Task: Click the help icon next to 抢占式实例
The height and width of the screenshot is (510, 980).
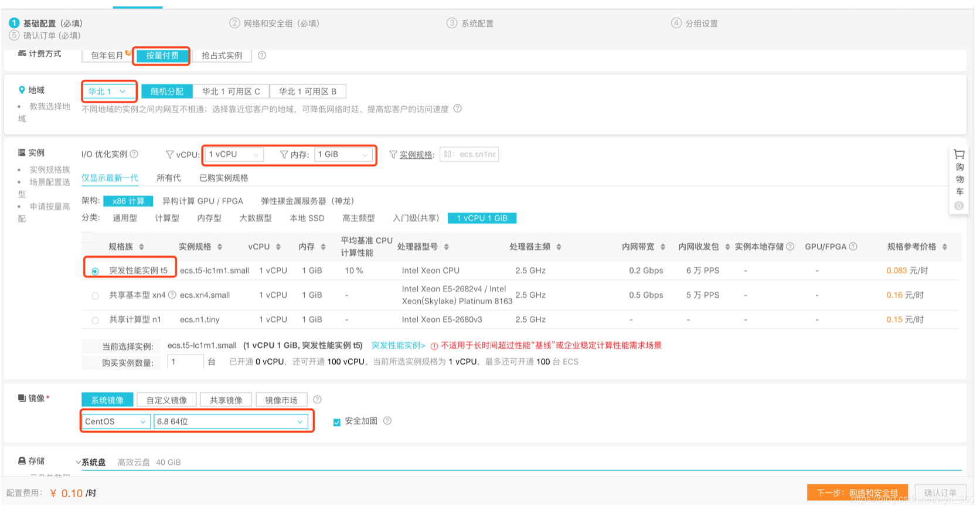Action: click(262, 56)
